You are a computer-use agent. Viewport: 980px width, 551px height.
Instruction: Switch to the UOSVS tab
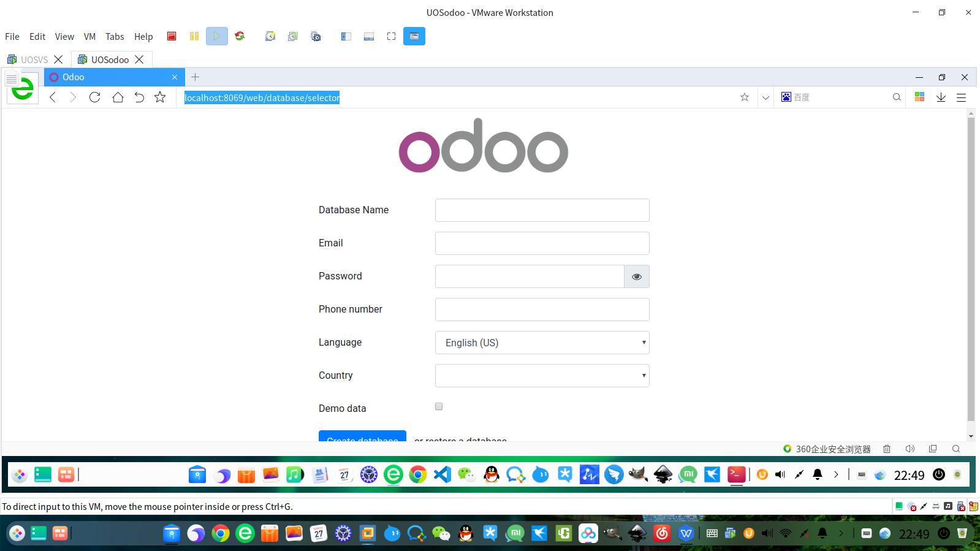34,59
